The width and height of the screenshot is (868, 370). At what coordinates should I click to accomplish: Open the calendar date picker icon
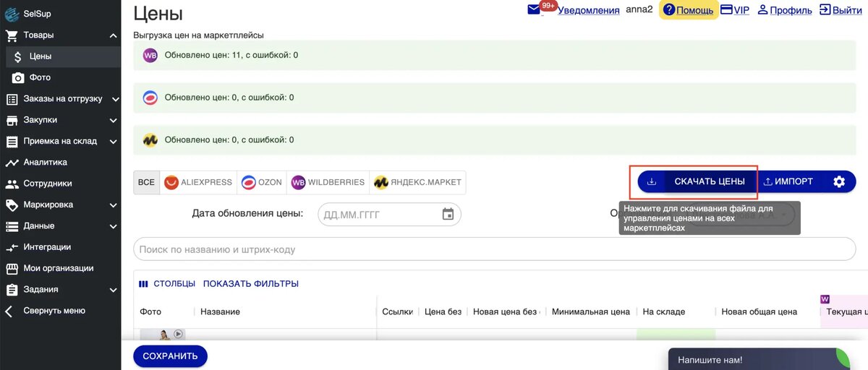pyautogui.click(x=448, y=214)
